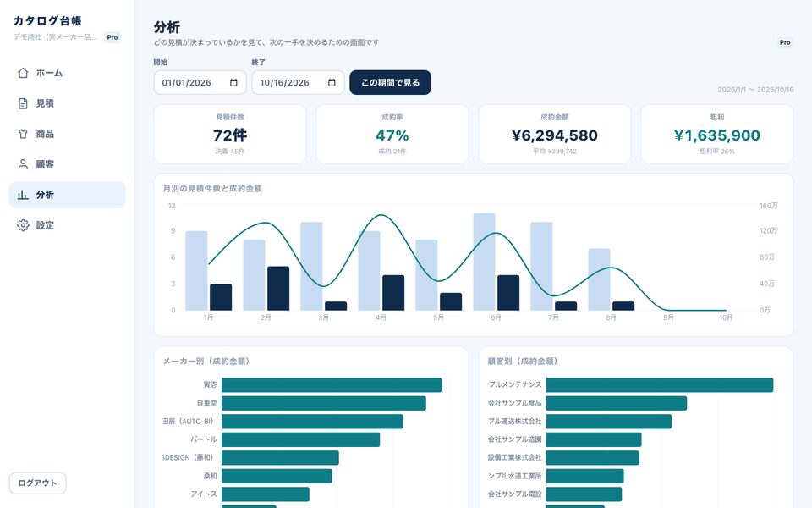
Task: Click the 会社サンプル電設 customer label
Action: (x=515, y=494)
